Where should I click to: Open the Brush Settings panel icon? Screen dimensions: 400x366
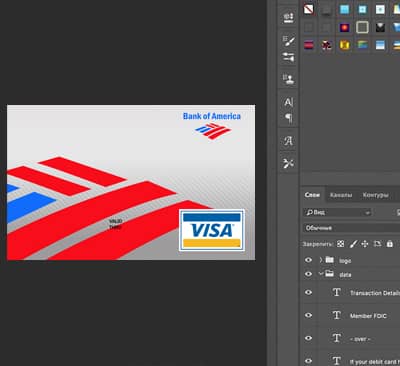289,41
